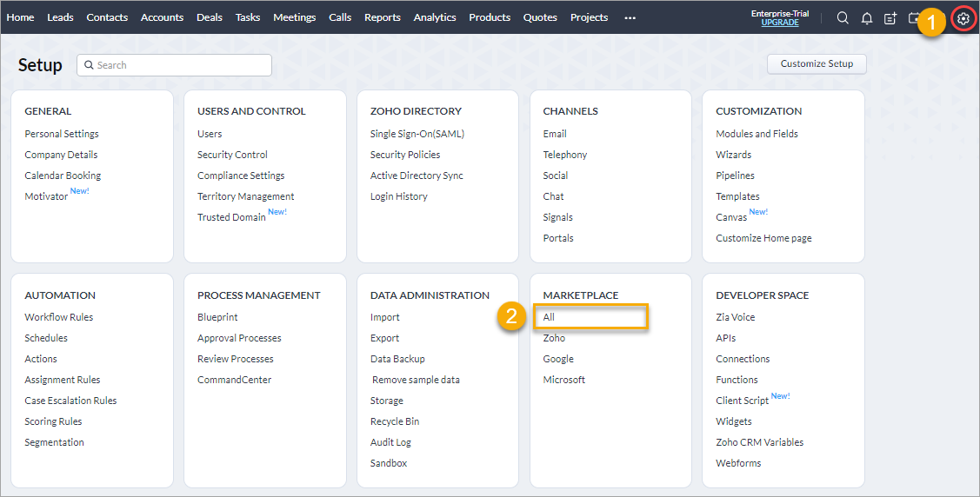The width and height of the screenshot is (980, 497).
Task: Open the Leads module tab
Action: point(60,17)
